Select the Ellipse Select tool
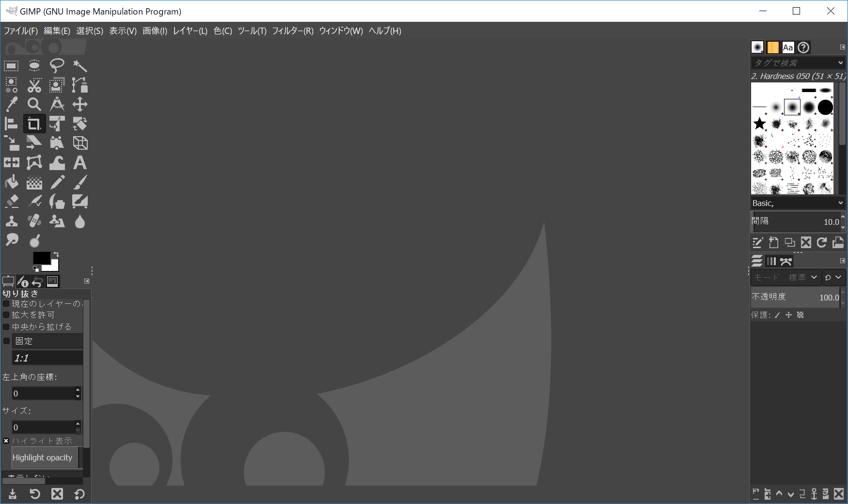 tap(34, 65)
